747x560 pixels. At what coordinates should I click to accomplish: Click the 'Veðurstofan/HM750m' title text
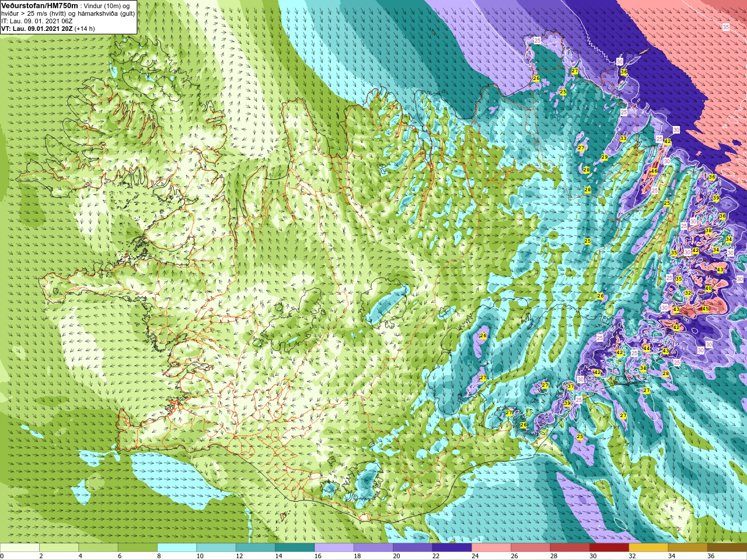(x=39, y=5)
